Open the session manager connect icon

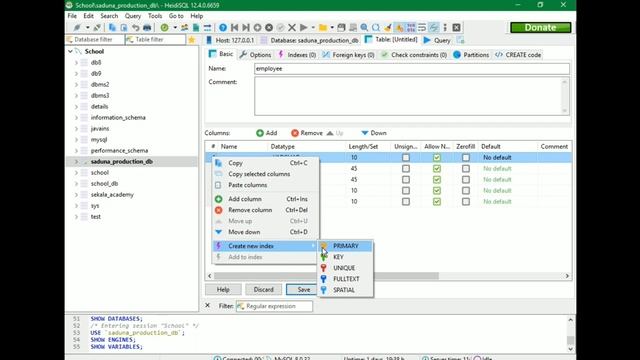pos(77,27)
